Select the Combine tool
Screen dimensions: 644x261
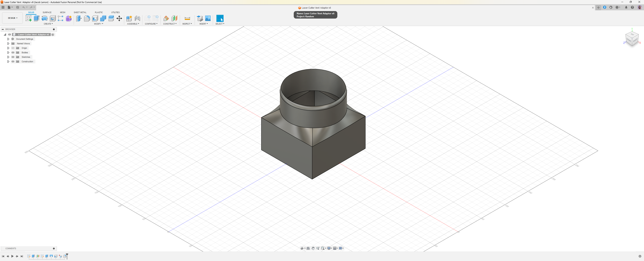[x=103, y=18]
